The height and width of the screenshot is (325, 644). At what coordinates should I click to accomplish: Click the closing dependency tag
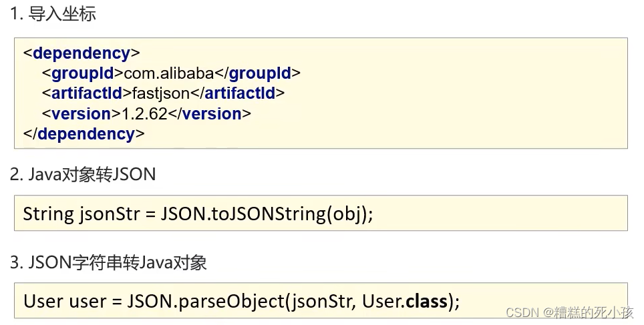click(x=84, y=133)
